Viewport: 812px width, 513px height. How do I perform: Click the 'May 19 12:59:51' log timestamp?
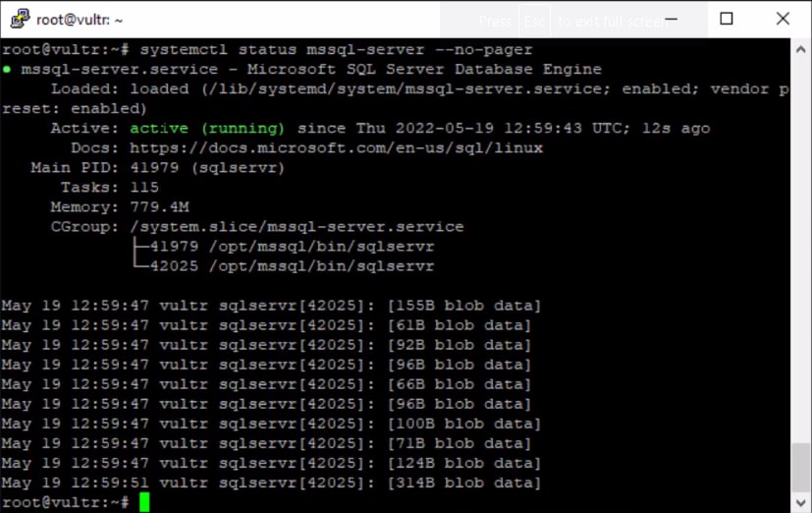click(x=75, y=483)
